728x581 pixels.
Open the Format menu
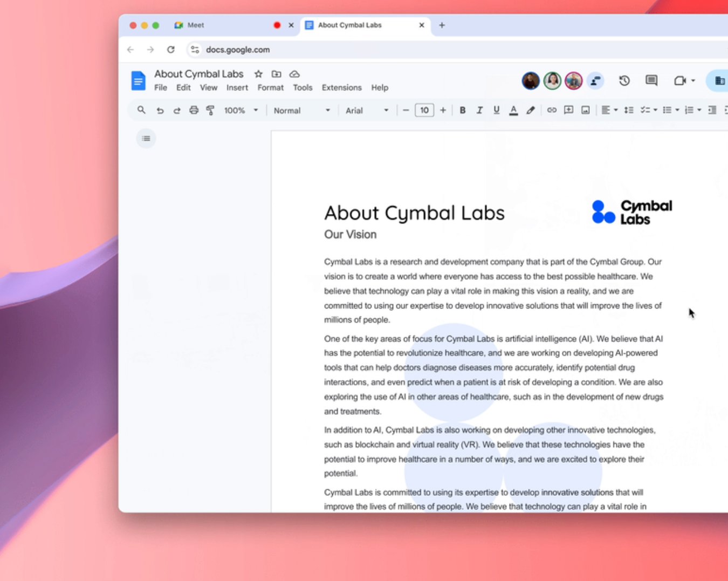(x=270, y=87)
